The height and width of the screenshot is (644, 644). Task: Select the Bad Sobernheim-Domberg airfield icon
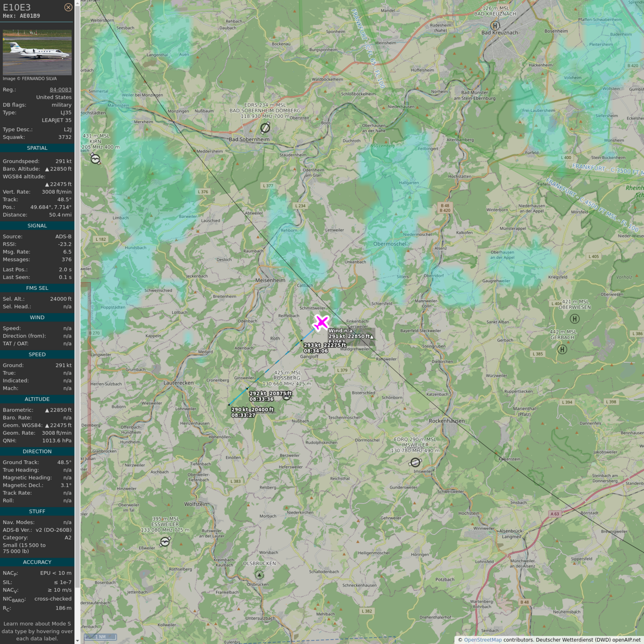pyautogui.click(x=265, y=128)
